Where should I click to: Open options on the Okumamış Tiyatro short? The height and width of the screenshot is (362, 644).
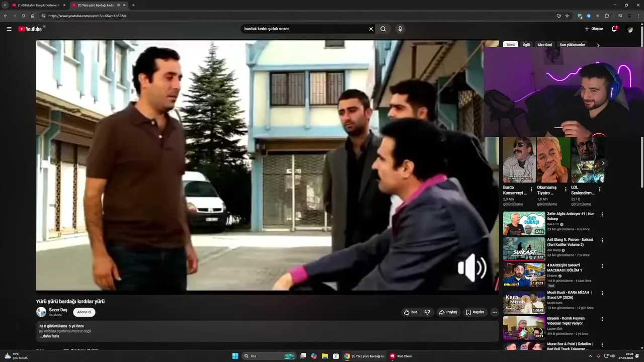pyautogui.click(x=566, y=190)
